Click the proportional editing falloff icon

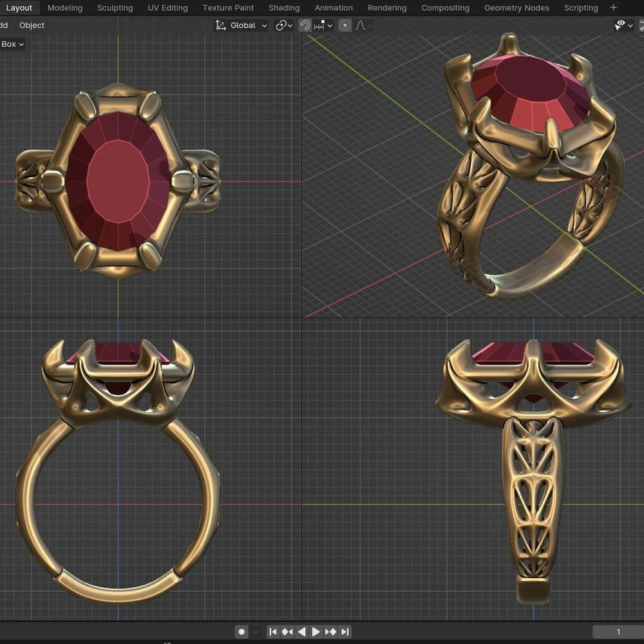tap(361, 26)
